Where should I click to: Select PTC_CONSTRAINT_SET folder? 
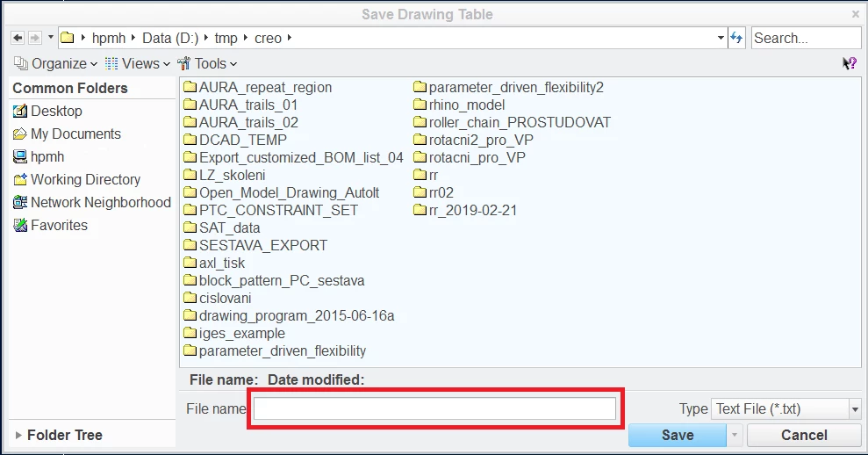(x=270, y=210)
